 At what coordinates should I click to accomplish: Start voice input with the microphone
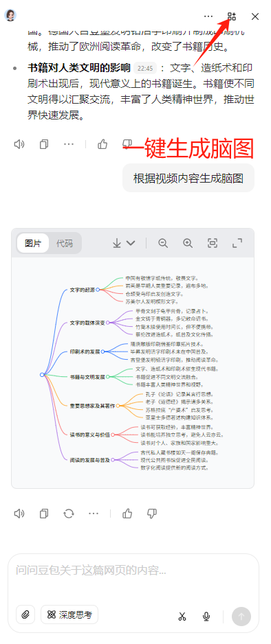point(206,617)
